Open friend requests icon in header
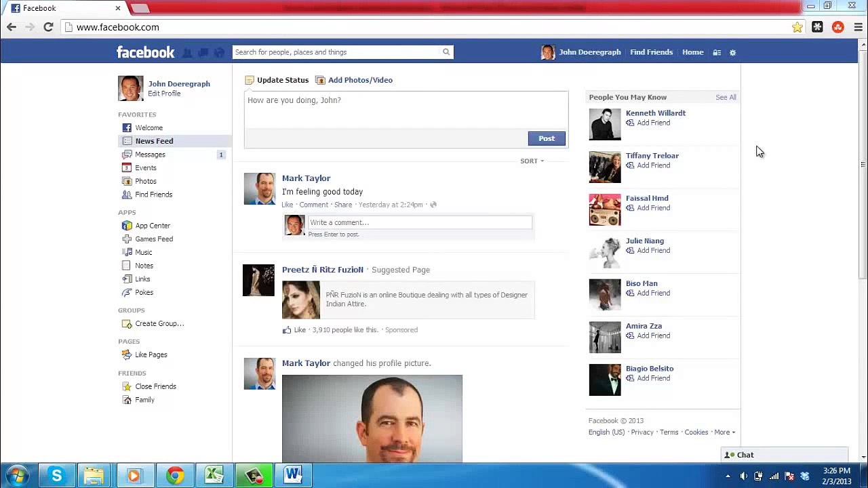This screenshot has width=868, height=488. pyautogui.click(x=187, y=52)
